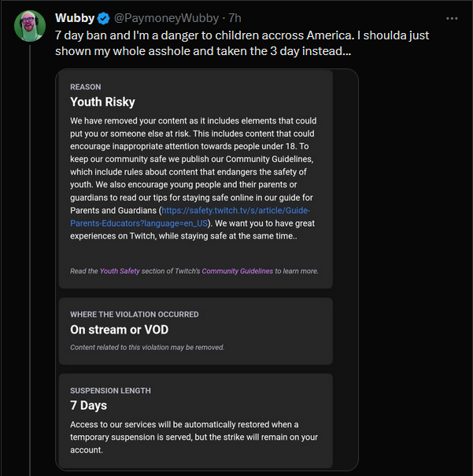Click the WHERE THE VIOLATION OCCURRED label

click(x=134, y=314)
